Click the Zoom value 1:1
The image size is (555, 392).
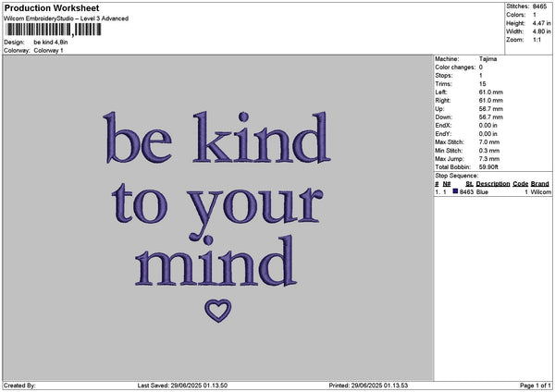[536, 40]
